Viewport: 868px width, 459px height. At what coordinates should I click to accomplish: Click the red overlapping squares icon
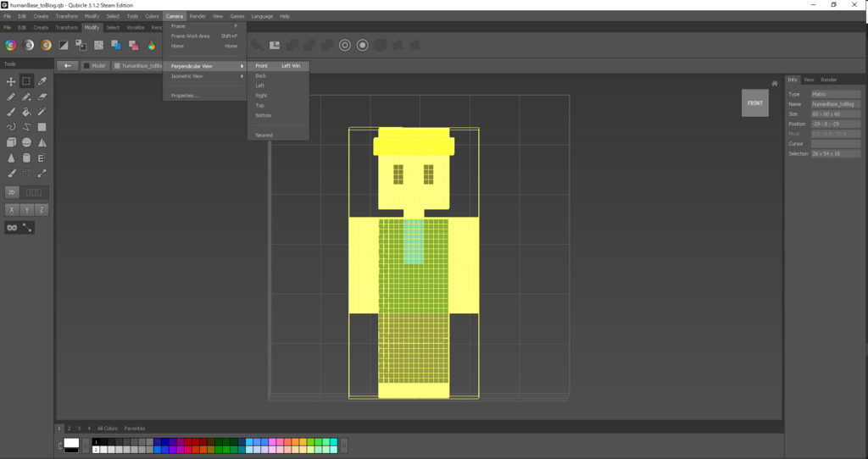133,46
